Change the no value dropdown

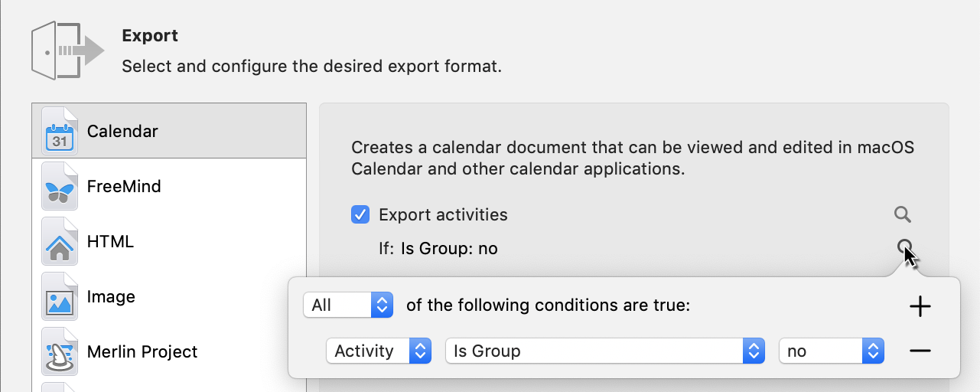click(x=831, y=351)
